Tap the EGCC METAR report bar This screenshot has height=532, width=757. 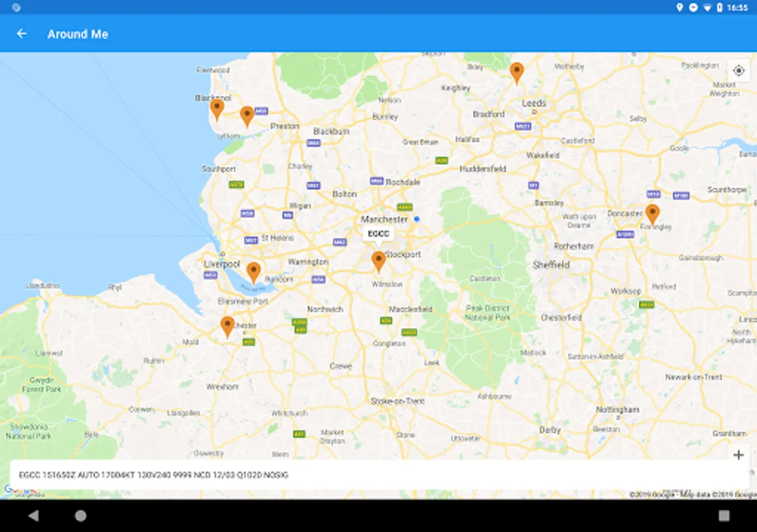click(379, 475)
